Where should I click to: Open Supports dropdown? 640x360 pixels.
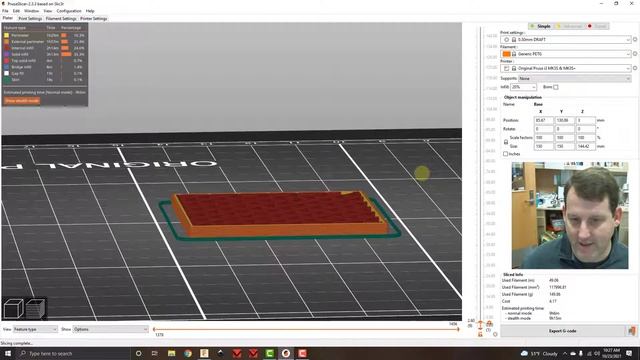click(575, 78)
